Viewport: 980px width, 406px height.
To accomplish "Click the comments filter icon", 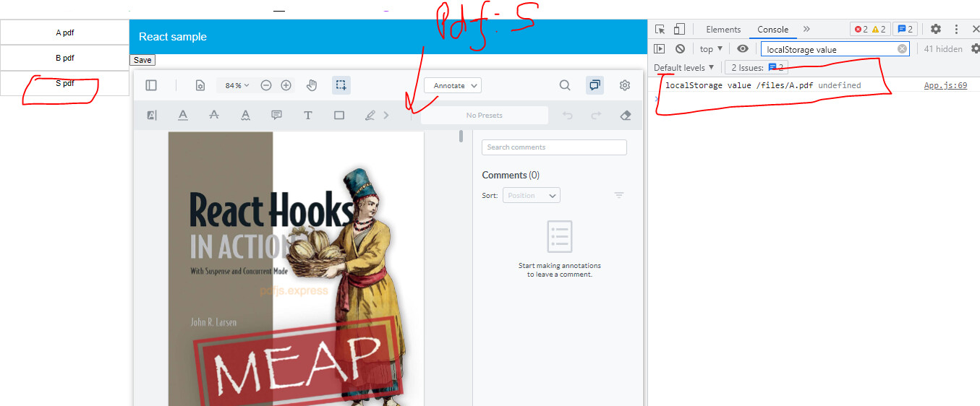I will [619, 195].
